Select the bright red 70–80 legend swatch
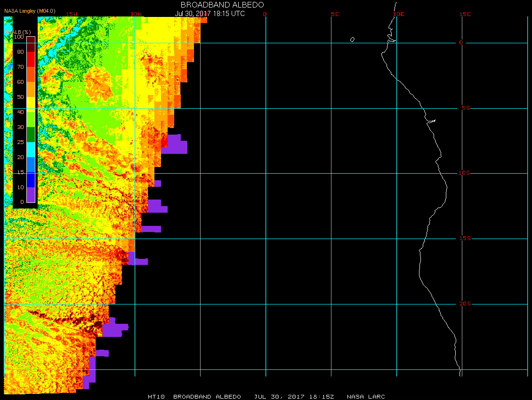Viewport: 532px width, 400px height. (x=31, y=59)
